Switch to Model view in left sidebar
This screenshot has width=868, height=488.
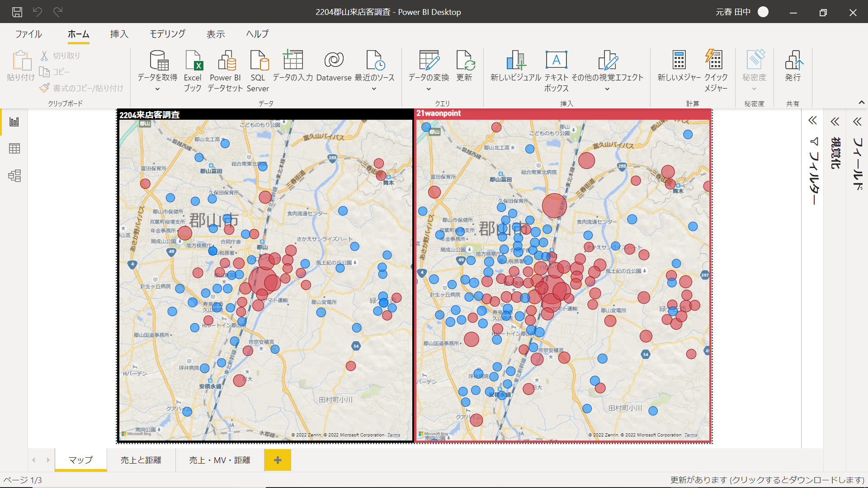pyautogui.click(x=14, y=176)
